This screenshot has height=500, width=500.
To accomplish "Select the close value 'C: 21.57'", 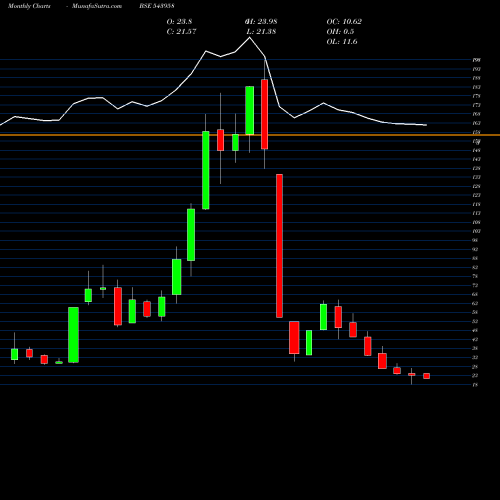I will click(x=181, y=32).
